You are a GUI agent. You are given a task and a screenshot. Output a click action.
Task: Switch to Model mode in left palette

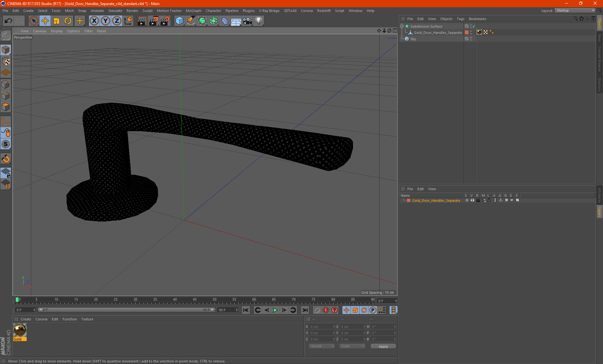(x=6, y=50)
